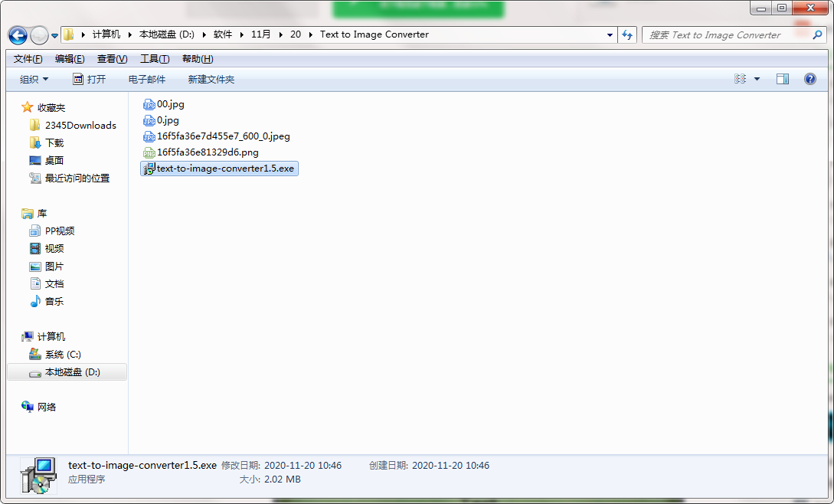The width and height of the screenshot is (834, 504).
Task: Click the search magnifier icon
Action: coord(817,35)
